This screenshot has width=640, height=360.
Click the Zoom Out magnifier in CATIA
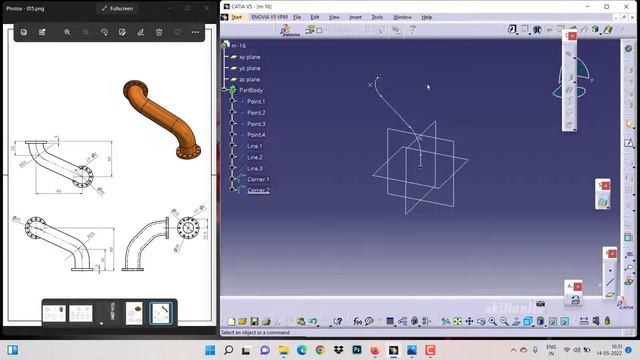pos(504,322)
